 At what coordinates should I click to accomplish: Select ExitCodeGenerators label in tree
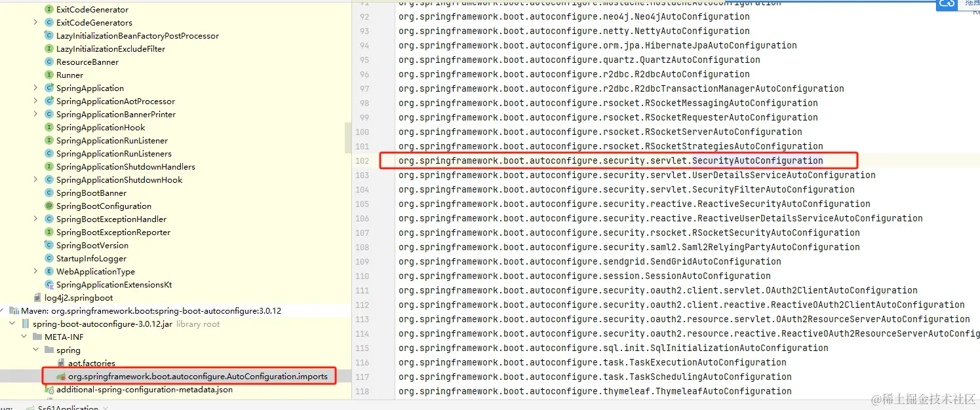[94, 23]
